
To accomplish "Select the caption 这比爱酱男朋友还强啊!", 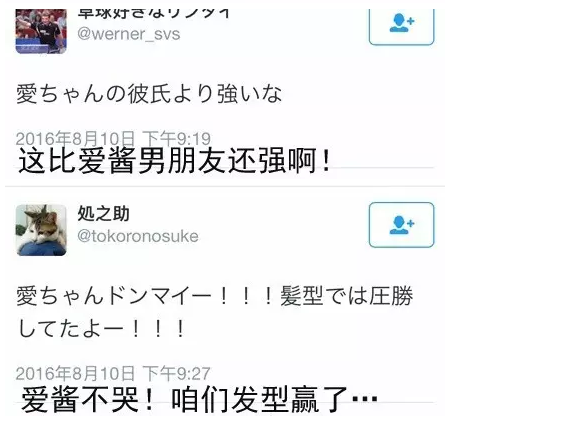I will pos(174,161).
